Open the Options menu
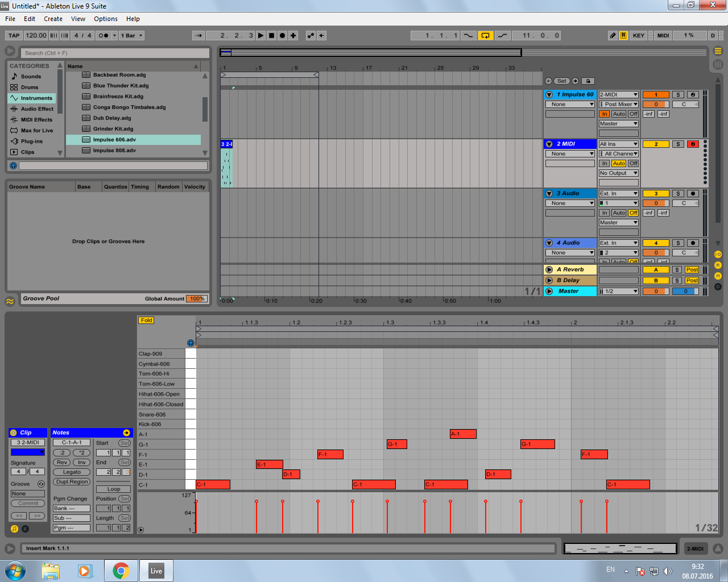 point(106,19)
